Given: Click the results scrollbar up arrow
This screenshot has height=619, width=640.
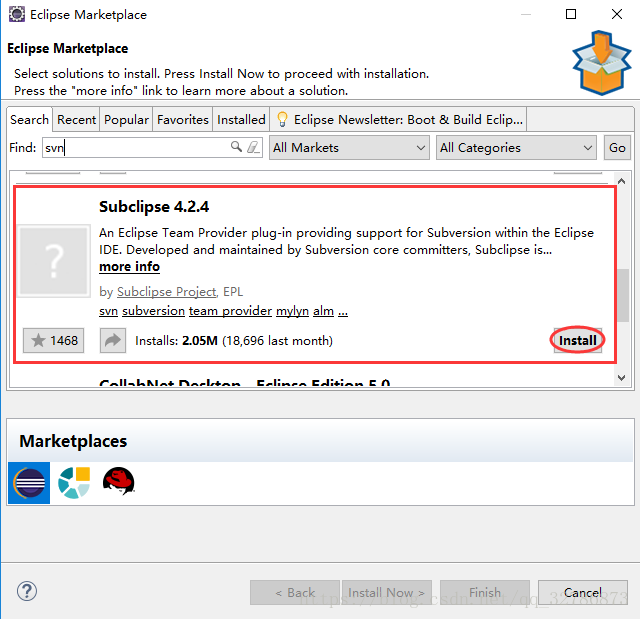Looking at the screenshot, I should click(621, 181).
